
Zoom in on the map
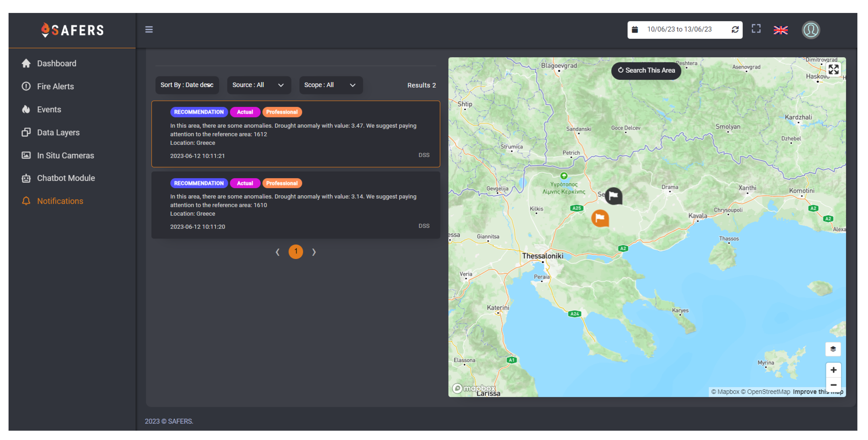pos(833,370)
